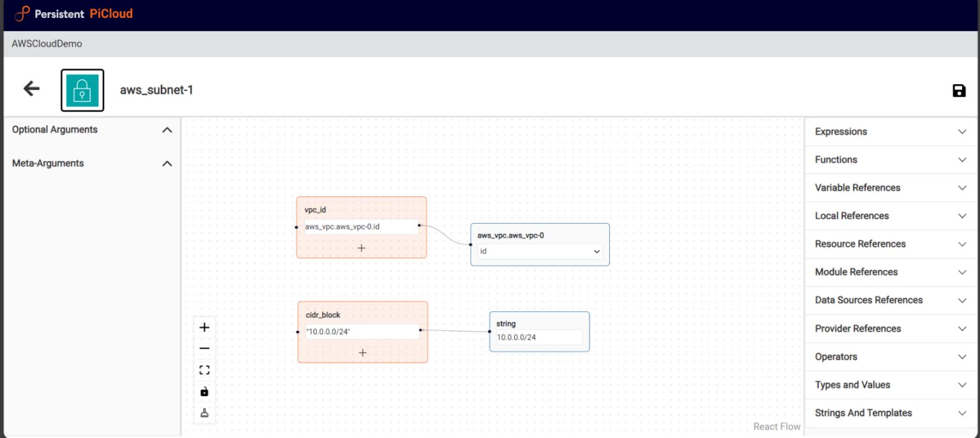
Task: Click the Persistent PiCloud logo
Action: pyautogui.click(x=73, y=13)
